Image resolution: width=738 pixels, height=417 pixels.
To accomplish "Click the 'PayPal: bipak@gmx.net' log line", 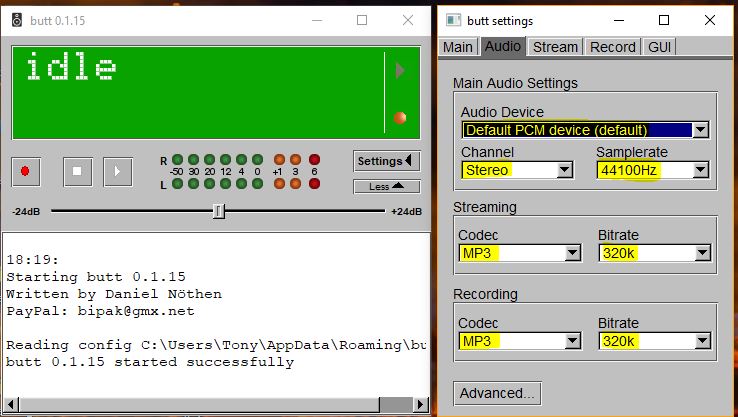I will [x=100, y=311].
